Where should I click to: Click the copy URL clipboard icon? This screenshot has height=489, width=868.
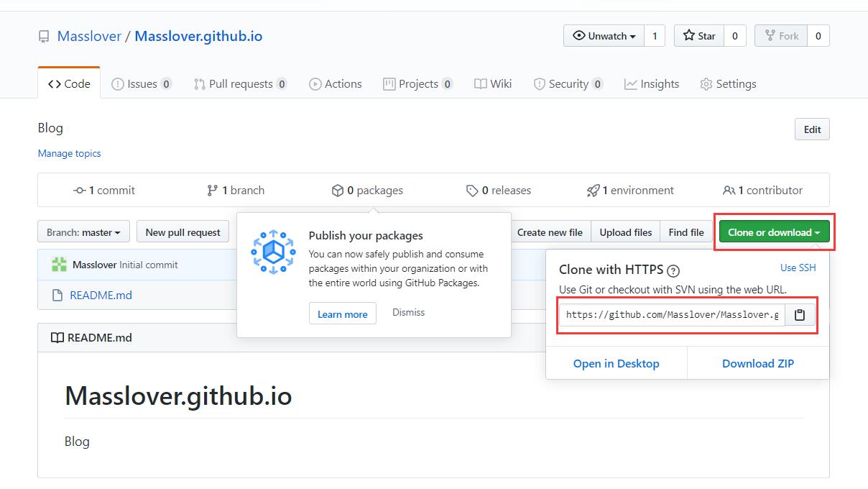[800, 315]
